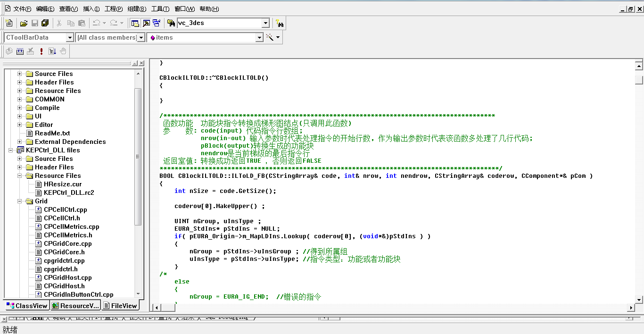Click the document icon beside 文件 menu

8,8
